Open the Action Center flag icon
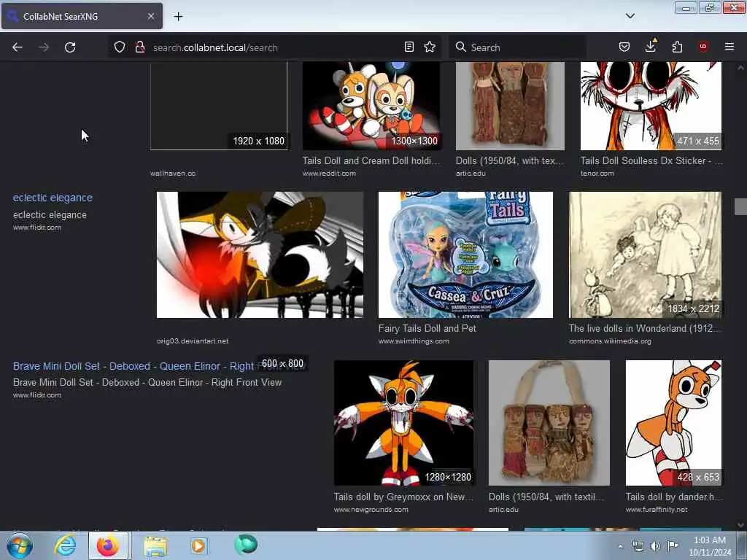 [x=672, y=546]
